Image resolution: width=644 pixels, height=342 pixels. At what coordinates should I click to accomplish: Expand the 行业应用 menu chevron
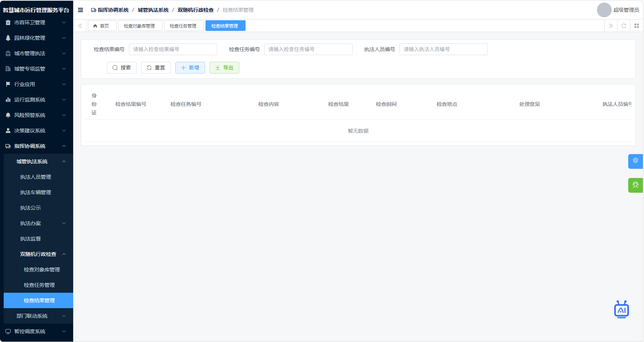(64, 84)
